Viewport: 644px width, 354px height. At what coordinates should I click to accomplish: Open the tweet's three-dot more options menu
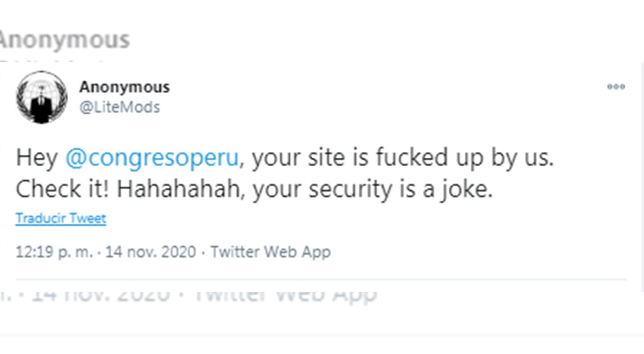616,87
